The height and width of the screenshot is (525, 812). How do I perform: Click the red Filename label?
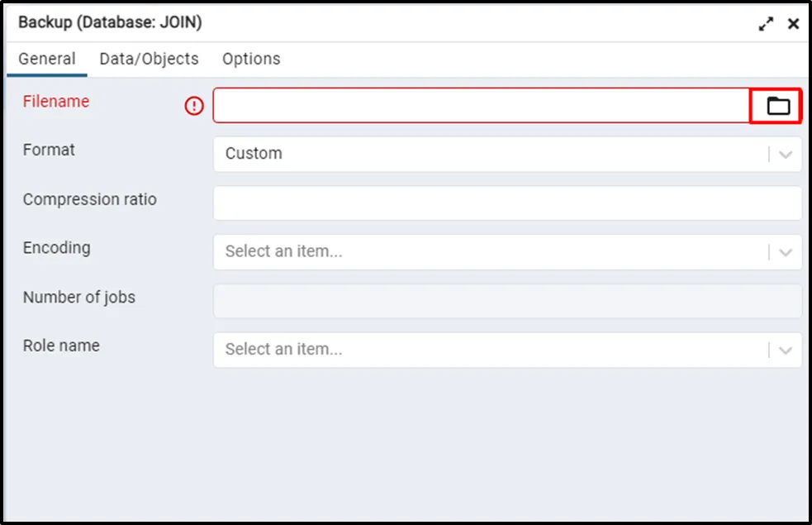coord(56,102)
